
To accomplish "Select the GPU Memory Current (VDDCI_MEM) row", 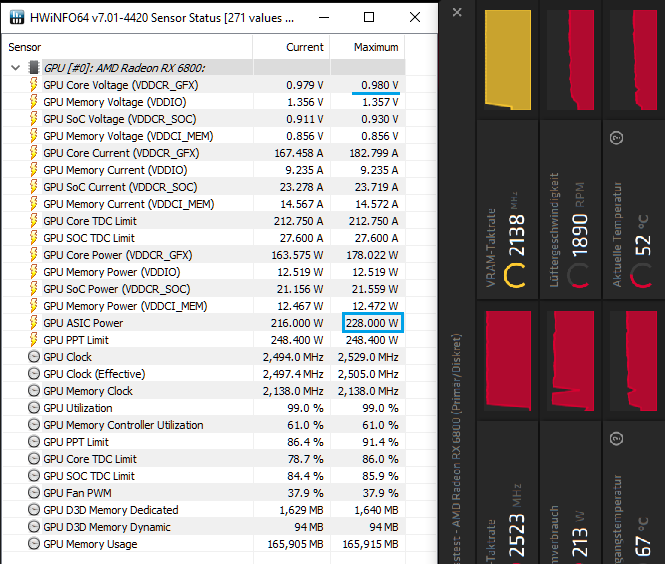I will (x=204, y=204).
